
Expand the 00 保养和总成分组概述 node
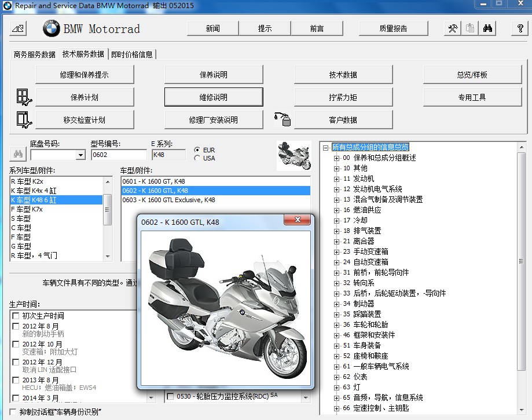tap(336, 158)
